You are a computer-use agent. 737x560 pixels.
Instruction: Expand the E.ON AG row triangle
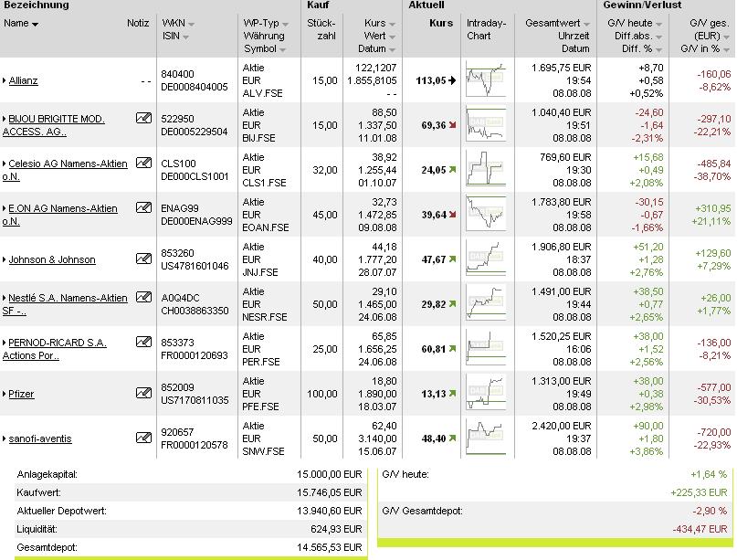tap(5, 208)
